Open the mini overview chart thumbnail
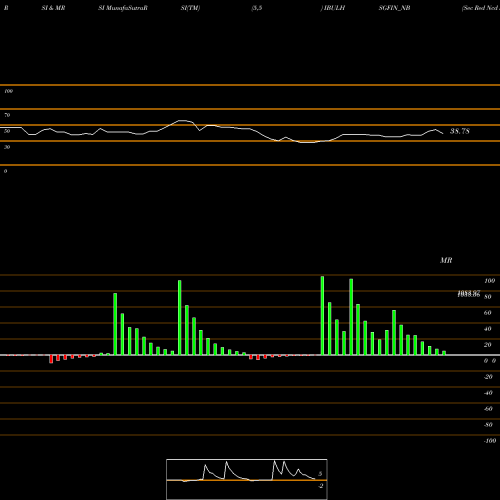The width and height of the screenshot is (500, 500). (x=247, y=479)
